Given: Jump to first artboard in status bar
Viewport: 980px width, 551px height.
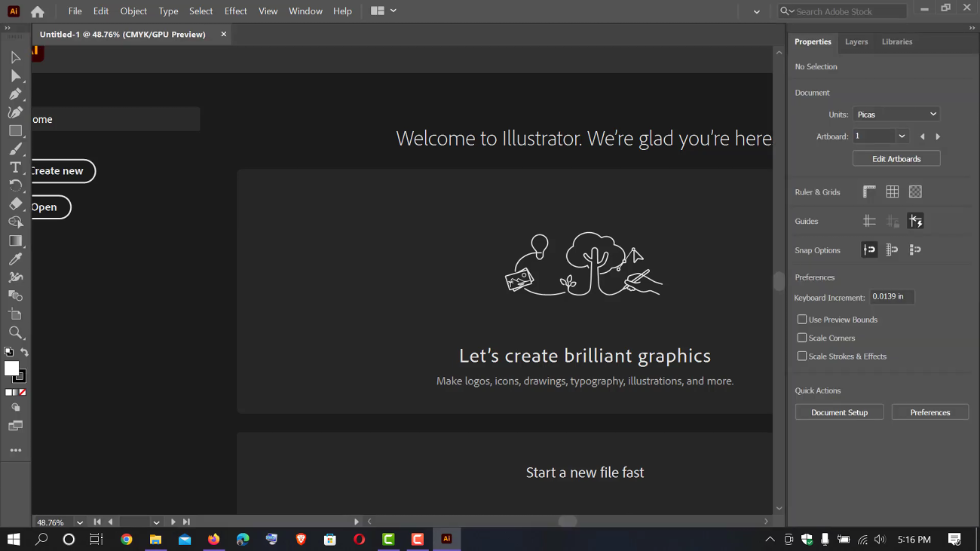Looking at the screenshot, I should pyautogui.click(x=97, y=522).
